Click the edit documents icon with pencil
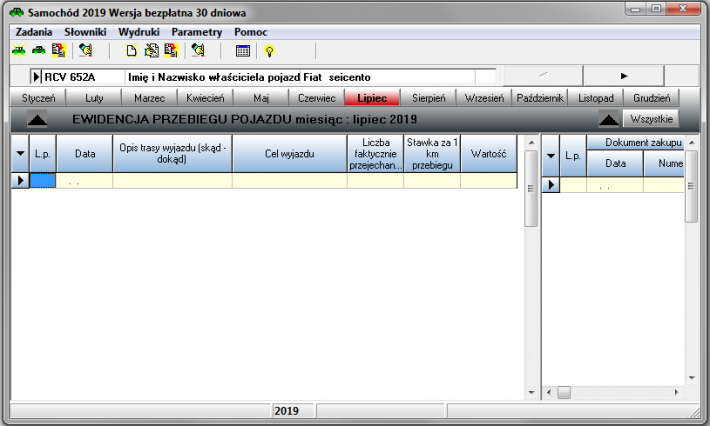 pyautogui.click(x=152, y=50)
